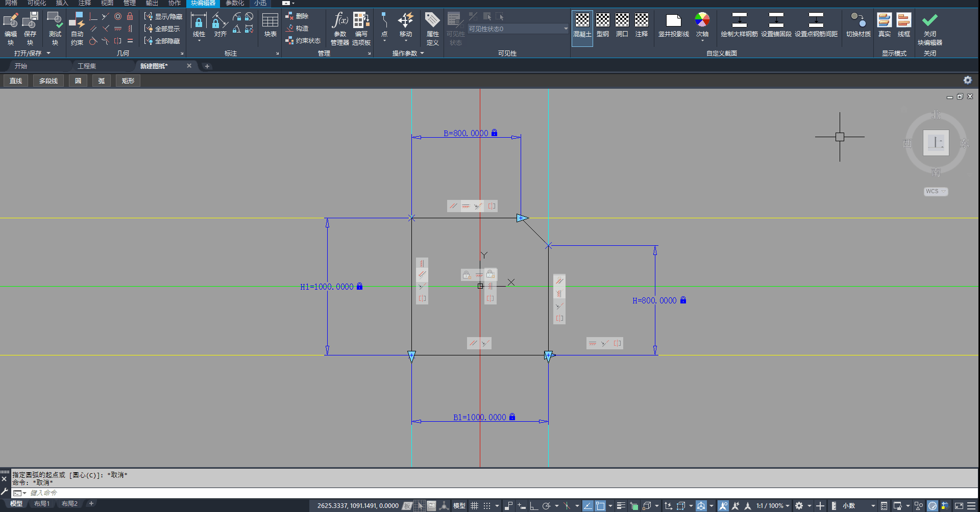Open the annotation scale 1:1 / 100% dropdown
This screenshot has width=980, height=512.
click(773, 506)
